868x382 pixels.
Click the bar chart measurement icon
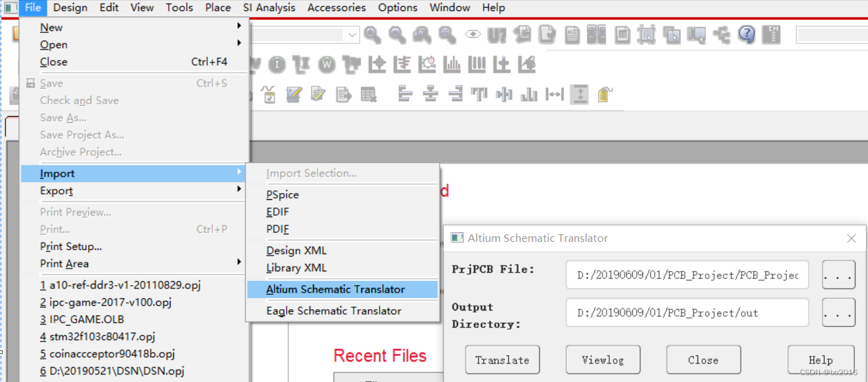pos(452,65)
